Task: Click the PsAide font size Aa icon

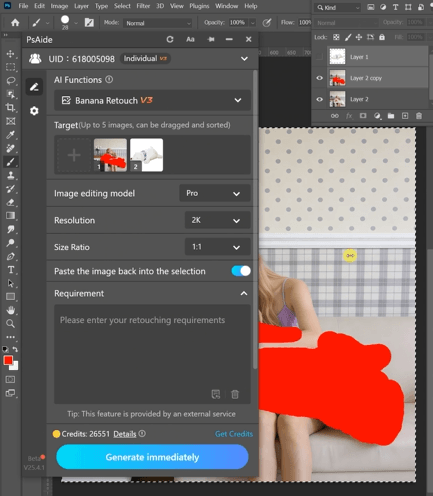Action: point(190,39)
